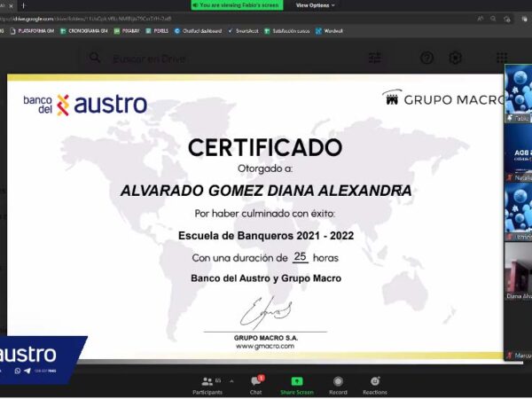Viewport: 532px width, 399px height.
Task: Click the 'Otorgado a:' text
Action: click(265, 168)
